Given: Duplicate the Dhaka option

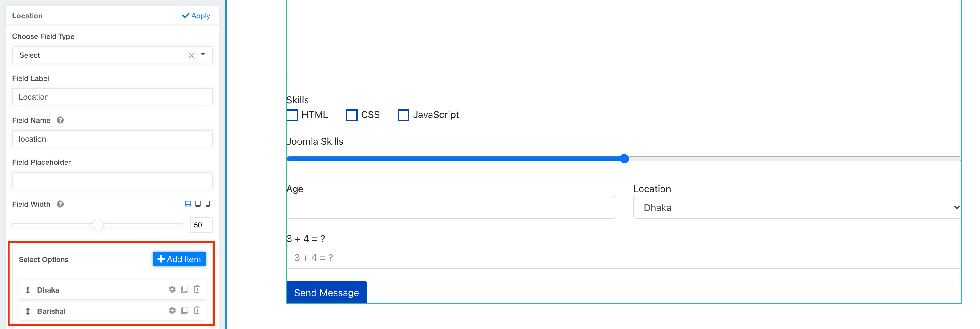Looking at the screenshot, I should [x=185, y=289].
